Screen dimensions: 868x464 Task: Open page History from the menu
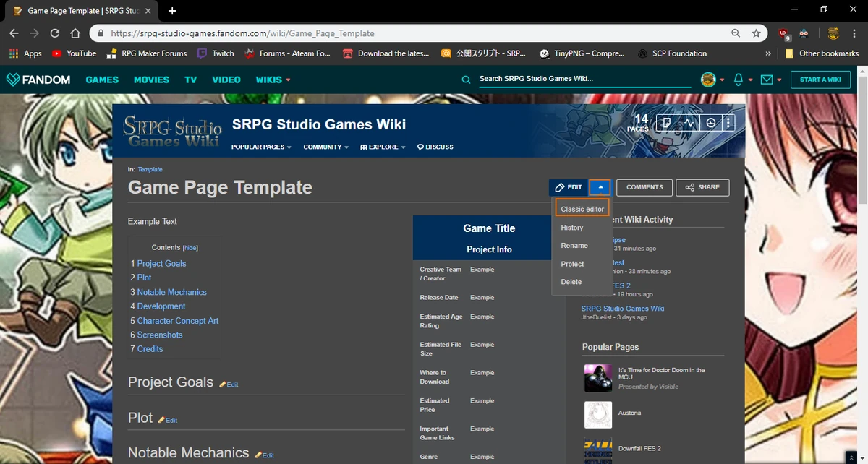point(571,227)
